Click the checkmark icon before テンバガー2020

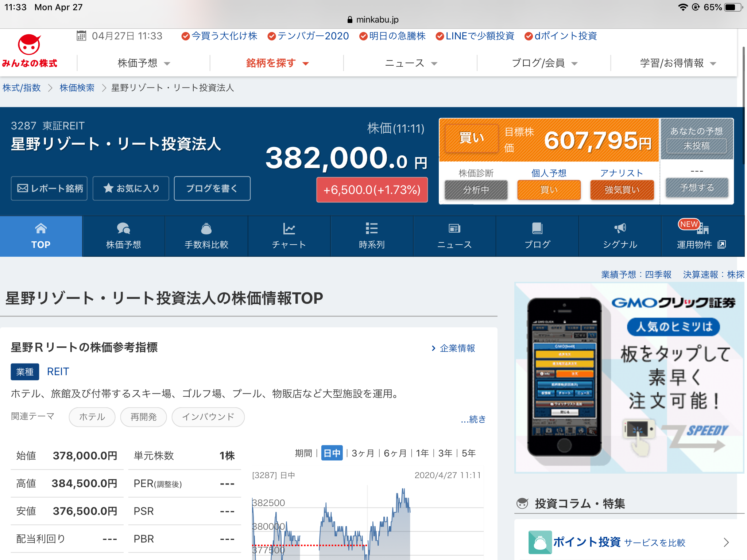(271, 36)
